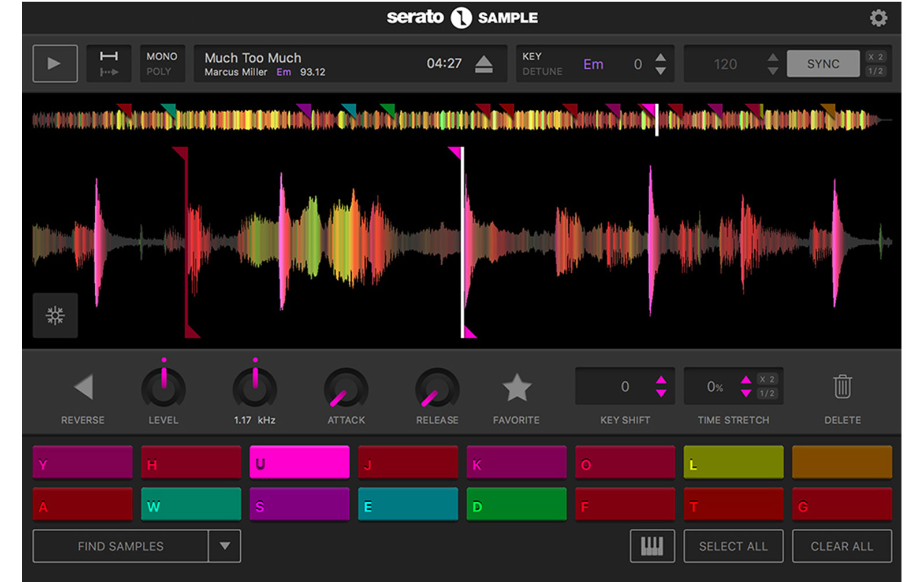The width and height of the screenshot is (924, 582).
Task: Trigger the O sample pad
Action: (x=625, y=462)
